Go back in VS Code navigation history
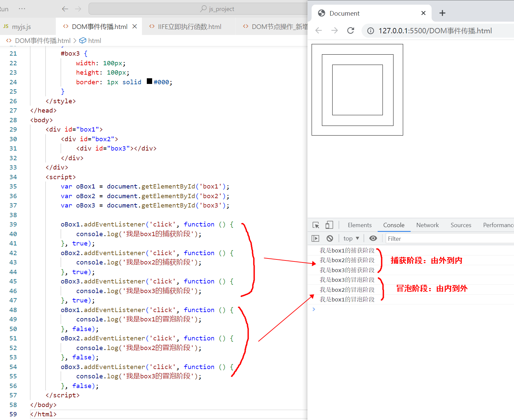Screen dimensions: 514x420 pyautogui.click(x=65, y=9)
